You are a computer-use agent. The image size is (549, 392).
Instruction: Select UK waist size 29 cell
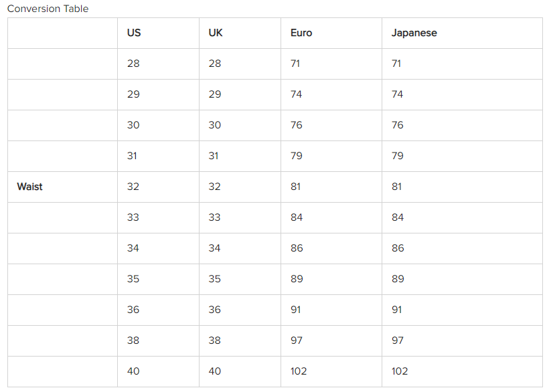tap(215, 94)
